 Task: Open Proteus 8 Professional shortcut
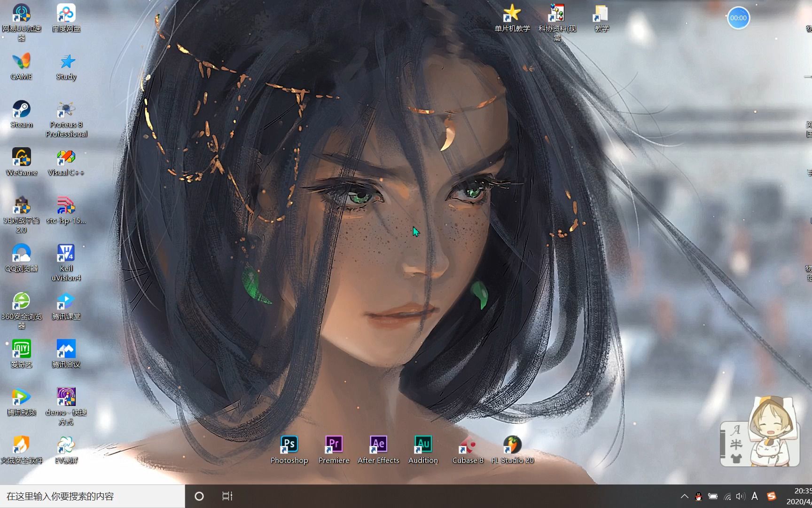tap(66, 119)
